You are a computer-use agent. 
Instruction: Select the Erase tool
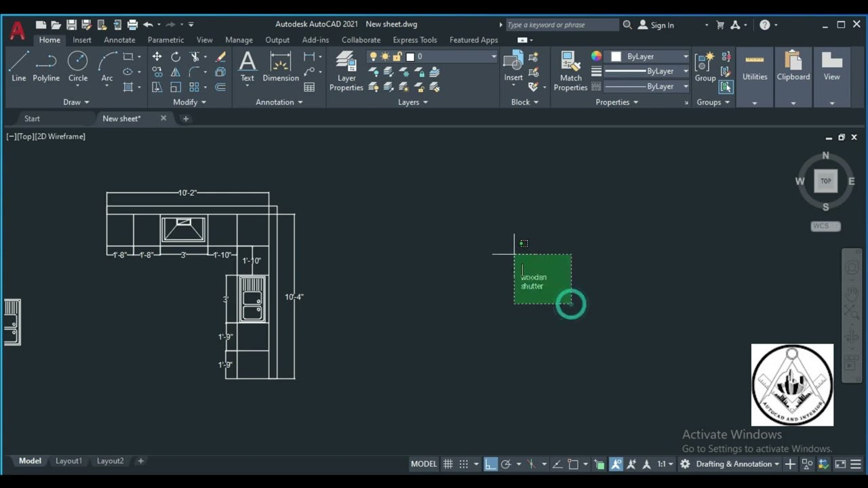click(220, 57)
